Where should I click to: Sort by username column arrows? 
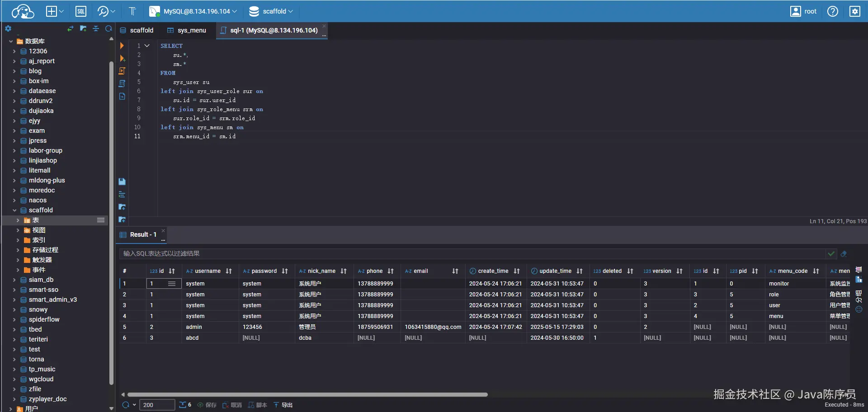pyautogui.click(x=229, y=271)
